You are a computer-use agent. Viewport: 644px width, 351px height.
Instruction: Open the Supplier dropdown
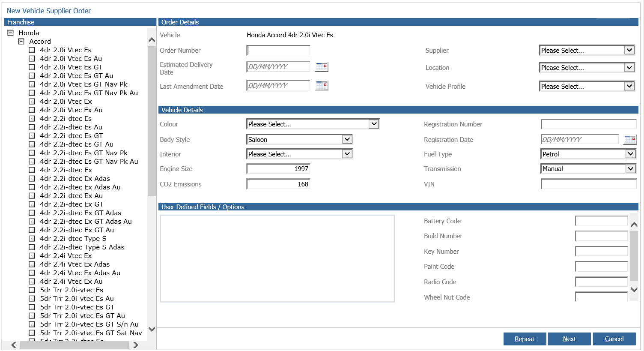[587, 50]
